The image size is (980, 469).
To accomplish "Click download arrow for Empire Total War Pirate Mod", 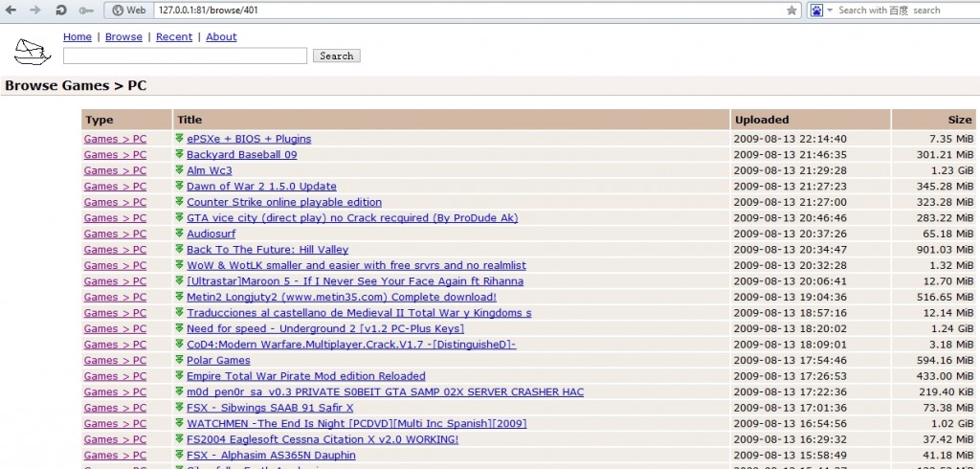I will [179, 375].
